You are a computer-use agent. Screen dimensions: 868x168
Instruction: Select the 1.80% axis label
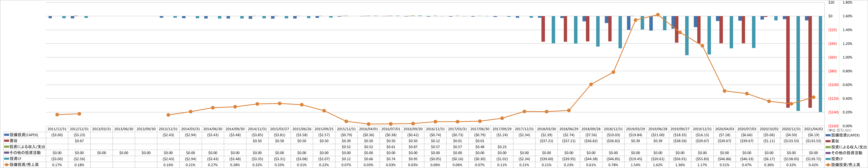click(x=847, y=2)
